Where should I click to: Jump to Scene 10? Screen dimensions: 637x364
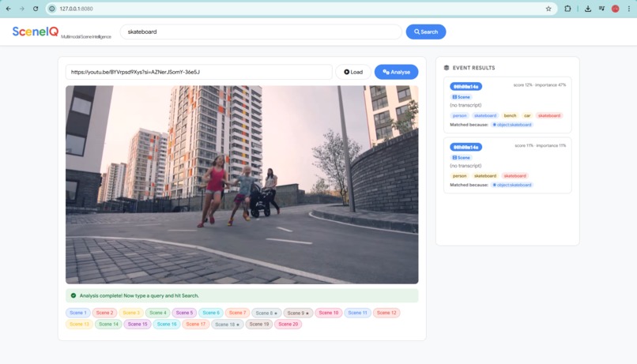point(328,313)
